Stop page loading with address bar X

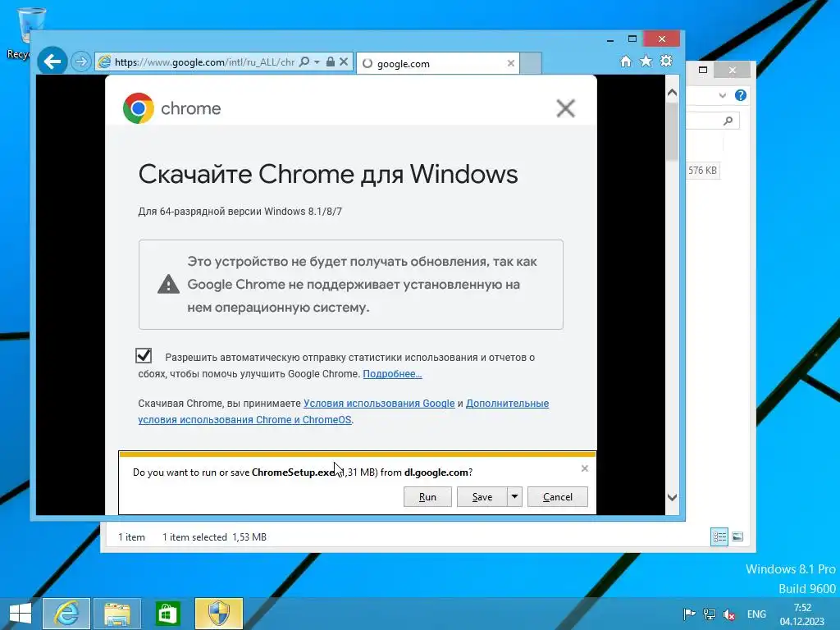344,62
